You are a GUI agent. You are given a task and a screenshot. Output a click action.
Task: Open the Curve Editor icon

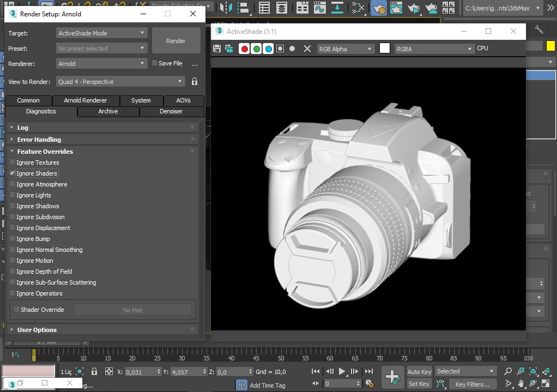coord(320,8)
